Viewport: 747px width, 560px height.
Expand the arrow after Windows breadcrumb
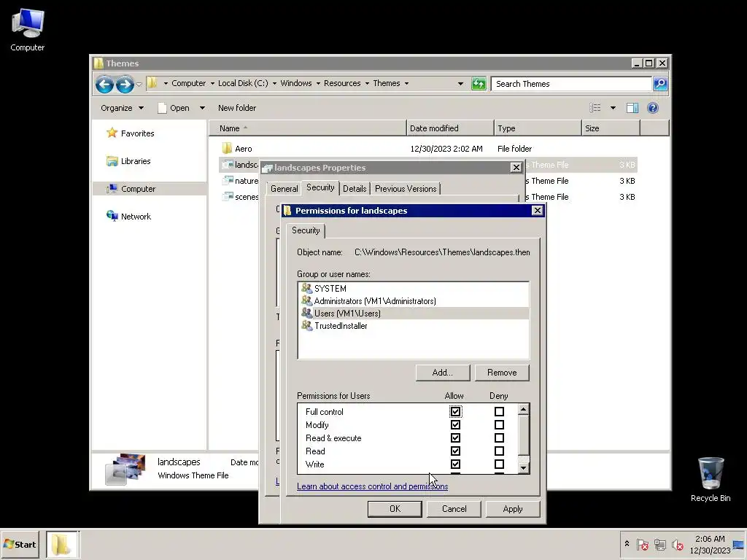318,83
